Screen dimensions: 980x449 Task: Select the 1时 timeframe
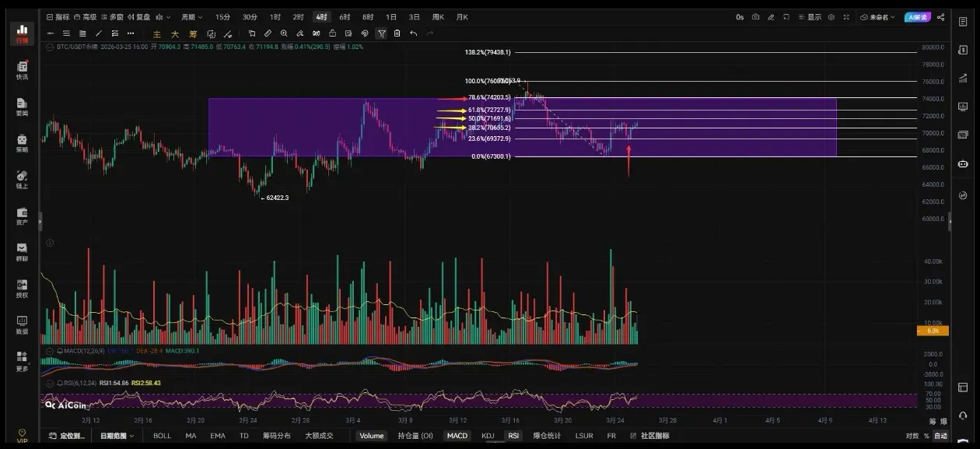pyautogui.click(x=275, y=16)
